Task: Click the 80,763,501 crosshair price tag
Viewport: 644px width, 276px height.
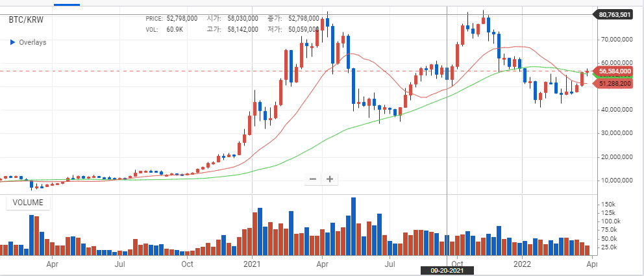Action: [x=614, y=15]
